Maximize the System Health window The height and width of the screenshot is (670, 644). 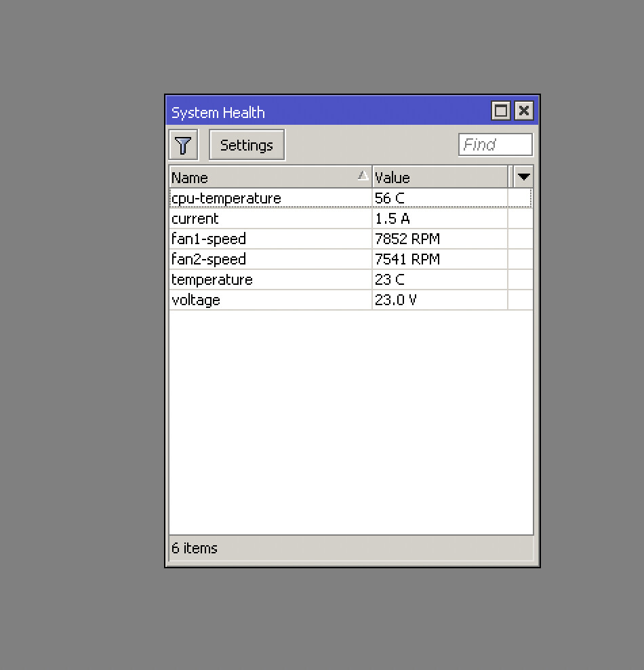click(x=500, y=111)
